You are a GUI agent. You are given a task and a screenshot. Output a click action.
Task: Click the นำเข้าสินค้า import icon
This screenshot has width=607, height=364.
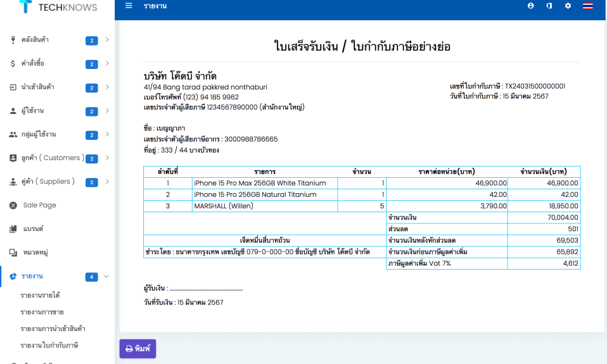coord(13,87)
